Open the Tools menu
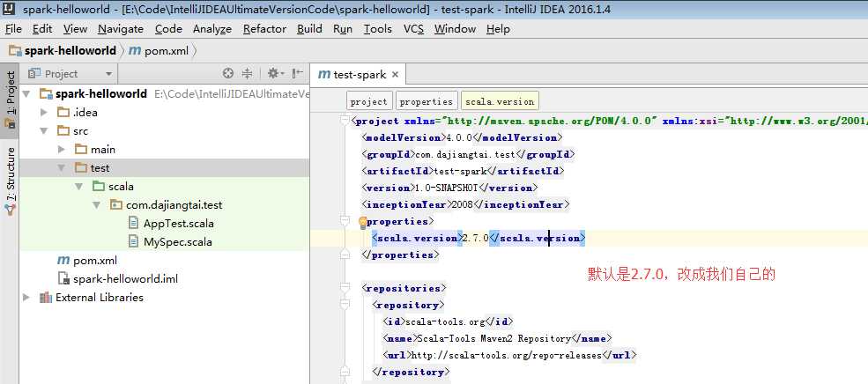The height and width of the screenshot is (384, 868). click(377, 29)
